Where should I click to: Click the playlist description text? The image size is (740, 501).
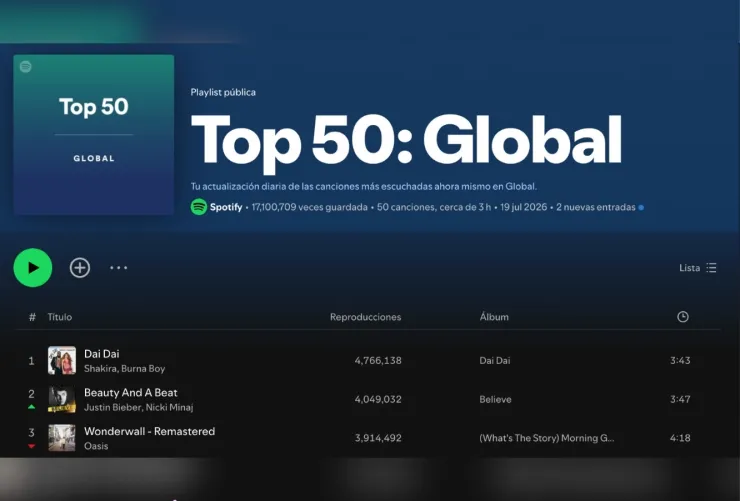point(364,186)
